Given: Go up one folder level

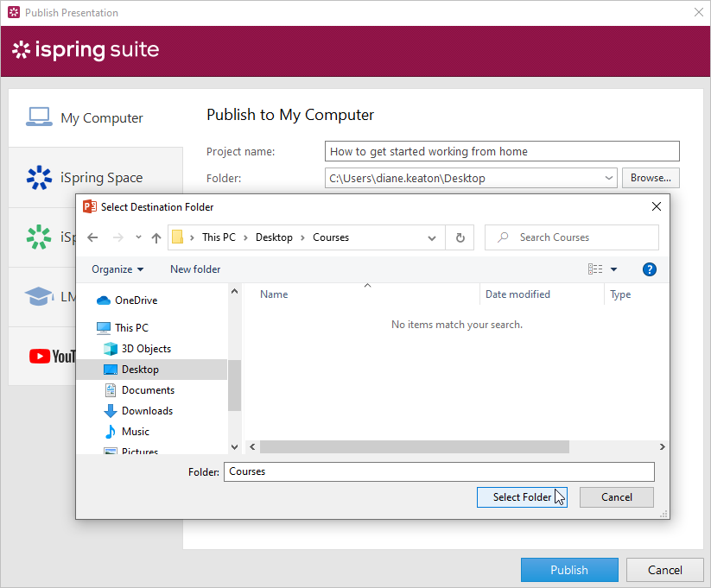Looking at the screenshot, I should (x=156, y=237).
